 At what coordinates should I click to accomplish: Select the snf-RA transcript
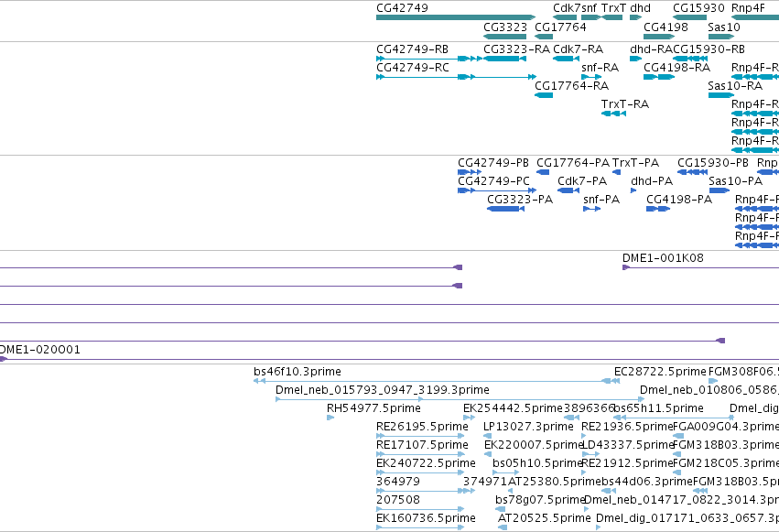tap(591, 77)
